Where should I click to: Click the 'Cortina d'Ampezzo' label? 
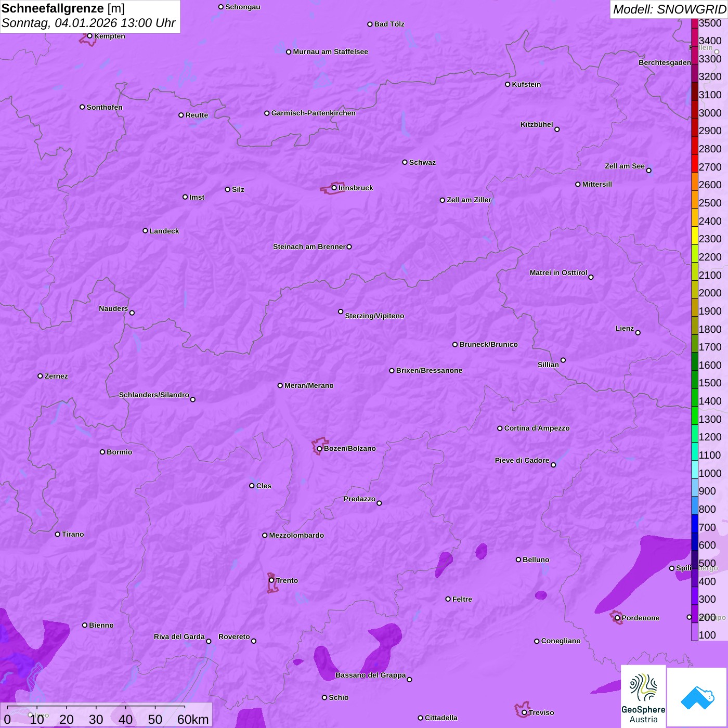click(537, 428)
